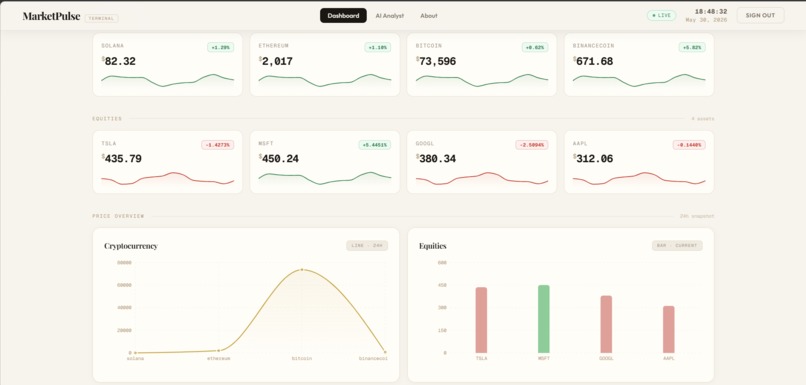Screen dimensions: 806x385
Task: Click the GOOGL x-axis label in bar chart
Action: pos(606,358)
